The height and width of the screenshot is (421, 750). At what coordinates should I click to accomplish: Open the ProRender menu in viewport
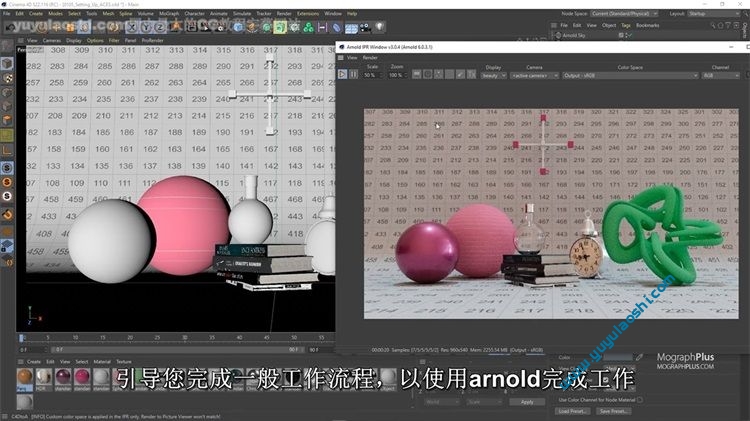(x=152, y=41)
